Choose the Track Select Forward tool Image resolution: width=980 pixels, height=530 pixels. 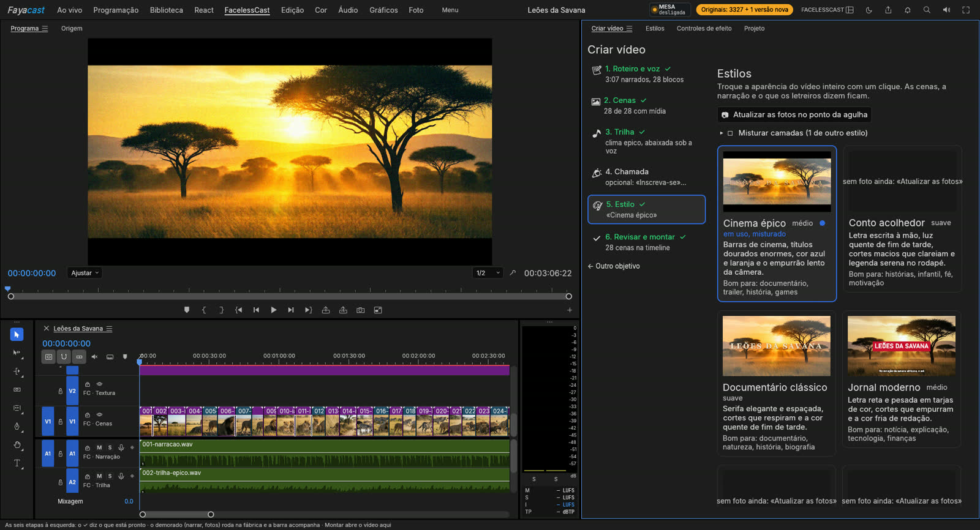click(17, 353)
